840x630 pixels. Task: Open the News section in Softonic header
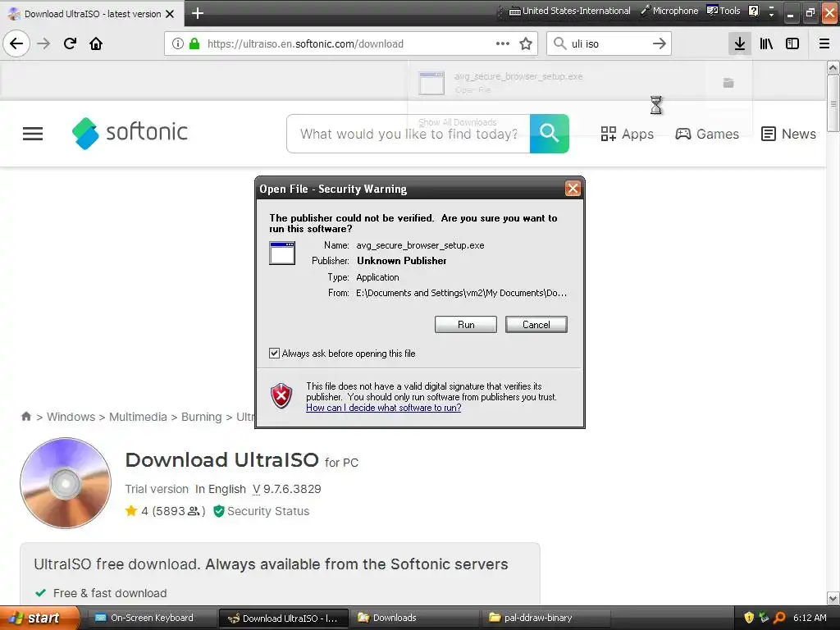788,134
